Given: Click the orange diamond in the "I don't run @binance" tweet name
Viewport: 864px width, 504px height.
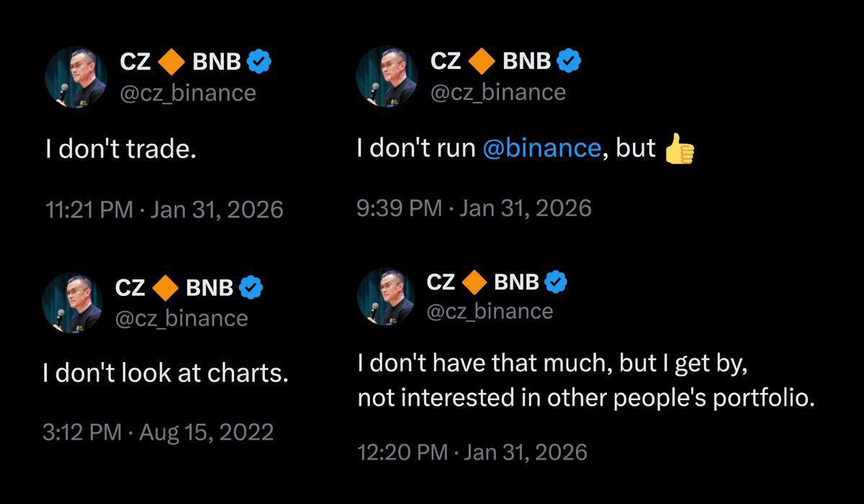Looking at the screenshot, I should 482,62.
